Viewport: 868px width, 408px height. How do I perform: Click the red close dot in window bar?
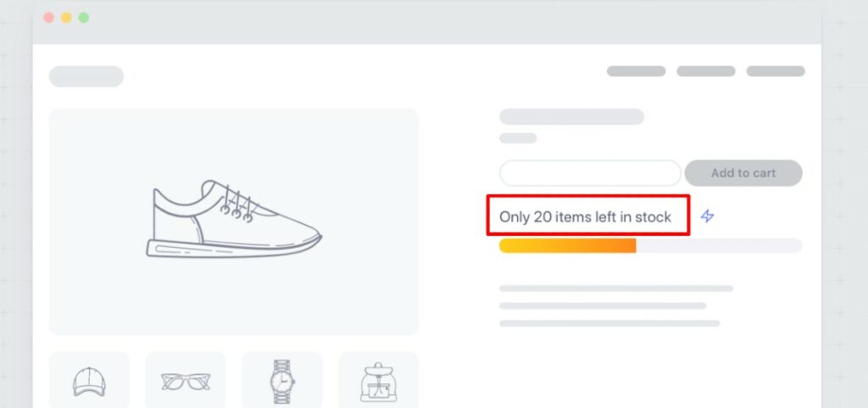click(48, 18)
